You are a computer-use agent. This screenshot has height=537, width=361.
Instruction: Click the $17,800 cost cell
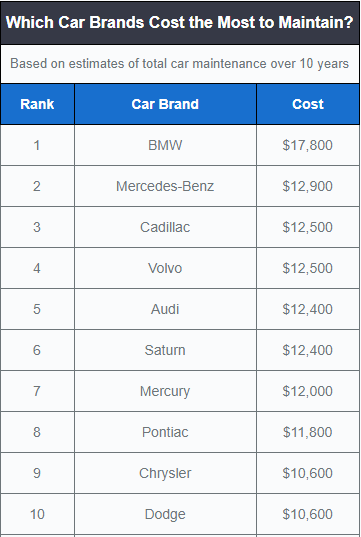click(308, 145)
